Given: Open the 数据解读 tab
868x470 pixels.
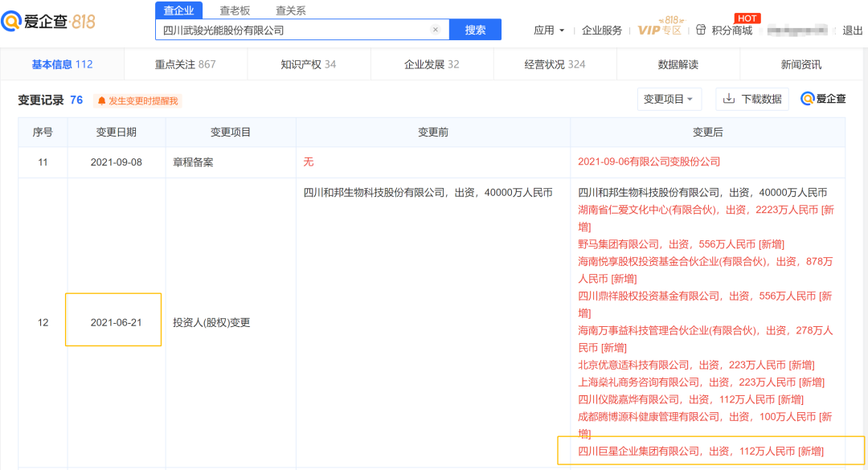Looking at the screenshot, I should (678, 65).
